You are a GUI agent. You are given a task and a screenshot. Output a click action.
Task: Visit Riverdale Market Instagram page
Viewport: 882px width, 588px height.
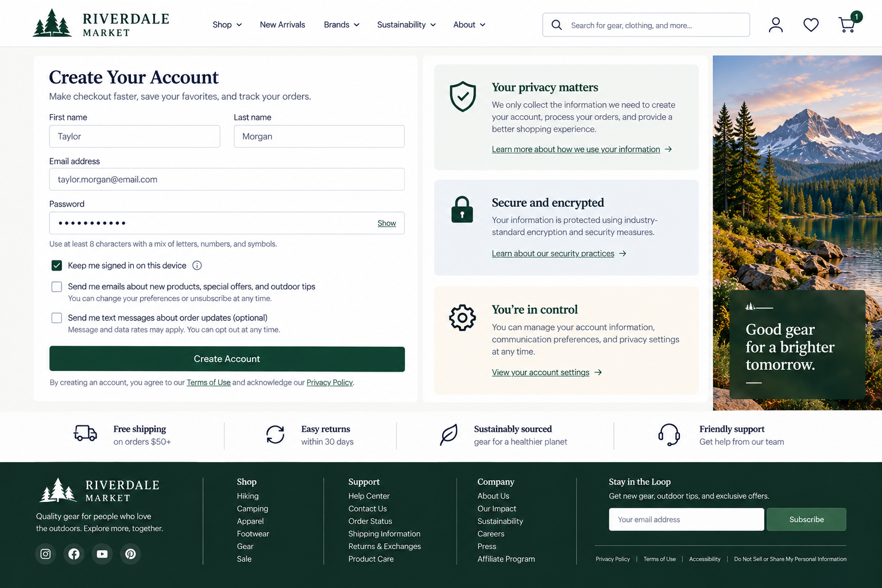[45, 554]
